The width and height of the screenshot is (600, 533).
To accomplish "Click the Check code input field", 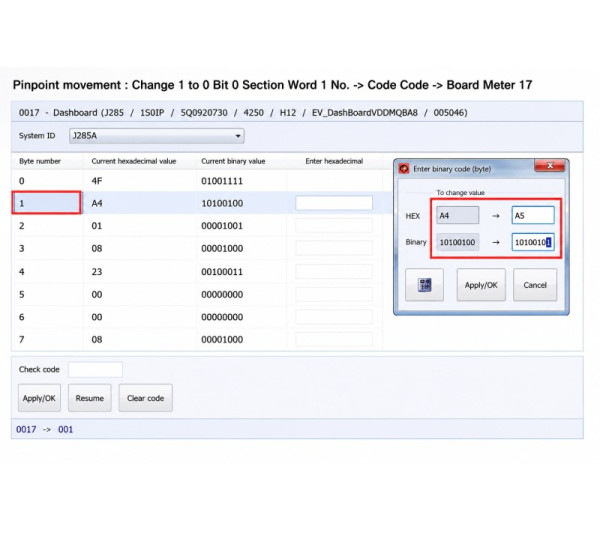I will point(95,370).
